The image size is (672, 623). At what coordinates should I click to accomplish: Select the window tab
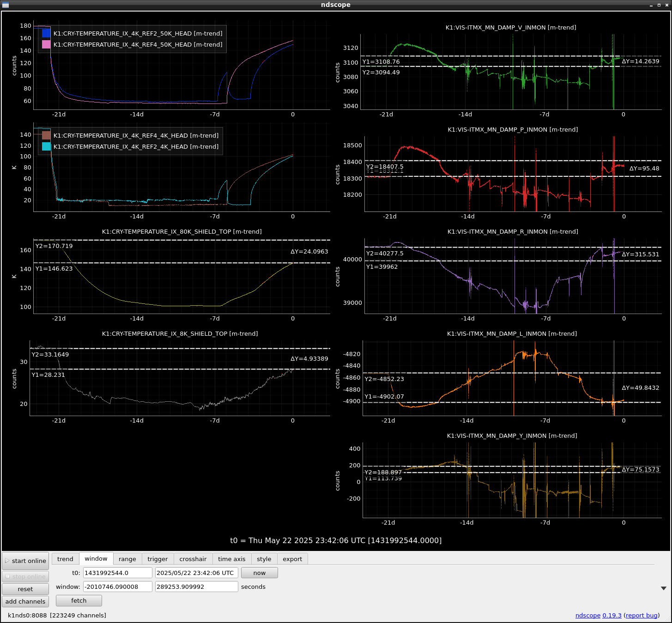pyautogui.click(x=96, y=558)
